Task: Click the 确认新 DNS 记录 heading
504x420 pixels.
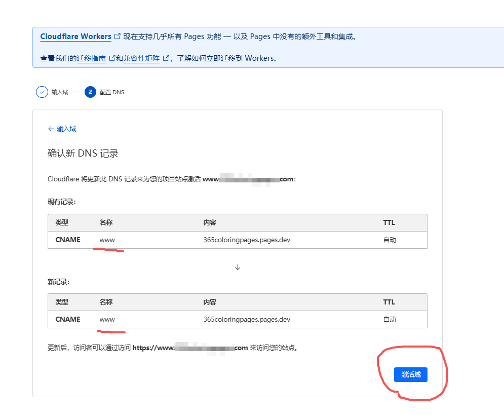Action: (x=83, y=154)
